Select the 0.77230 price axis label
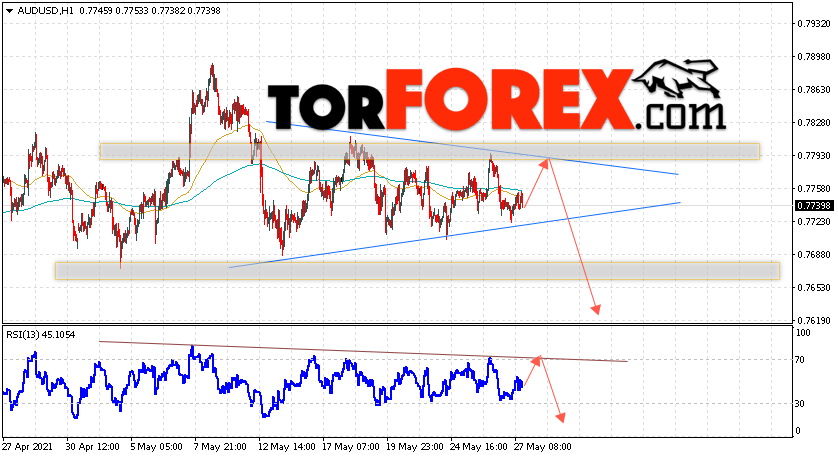 coord(814,221)
